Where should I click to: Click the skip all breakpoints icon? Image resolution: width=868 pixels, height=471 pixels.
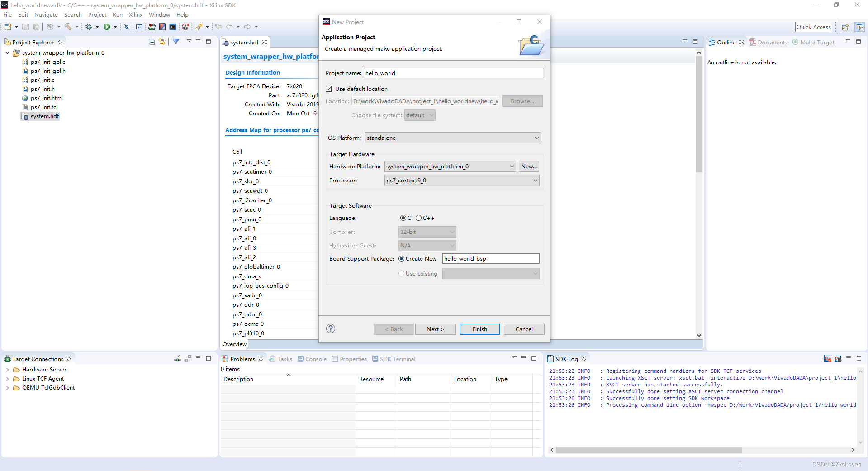point(127,27)
